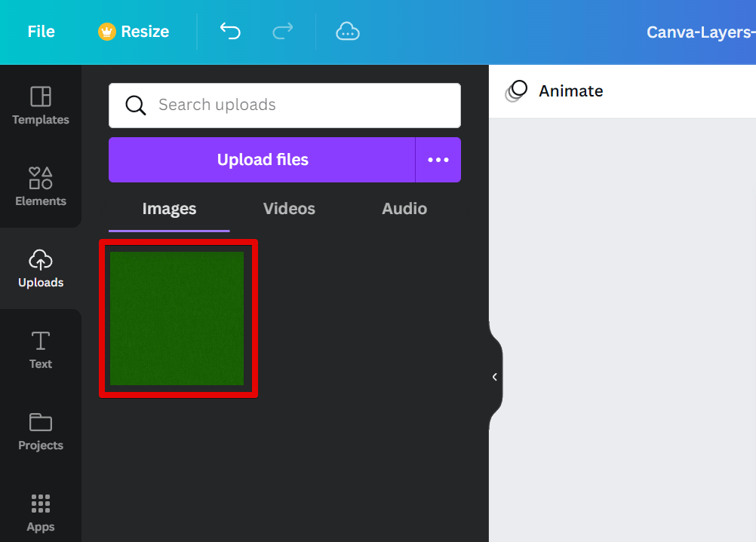Select the Text sidebar icon
This screenshot has width=756, height=542.
click(40, 350)
